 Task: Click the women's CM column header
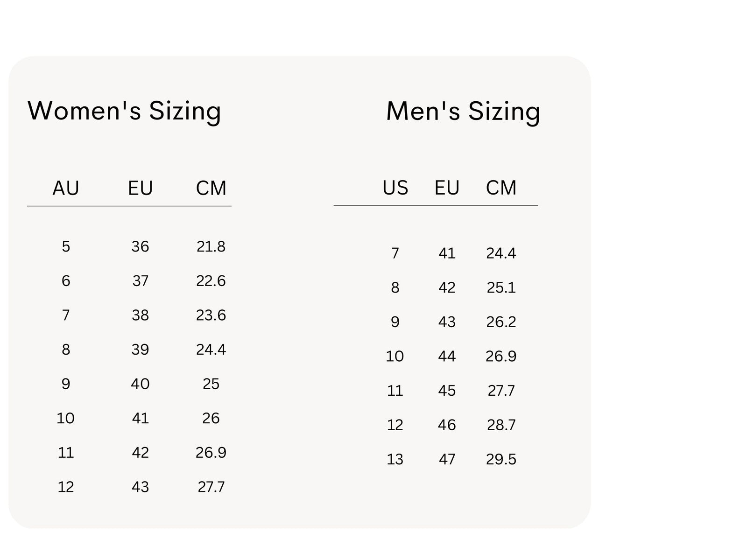(211, 188)
